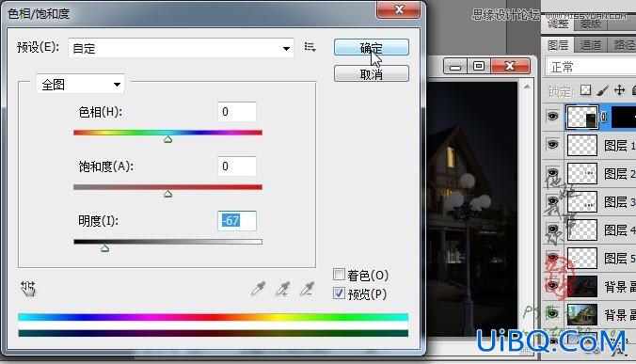636x364 pixels.
Task: Uncheck the 预览 preview checkbox
Action: [339, 293]
